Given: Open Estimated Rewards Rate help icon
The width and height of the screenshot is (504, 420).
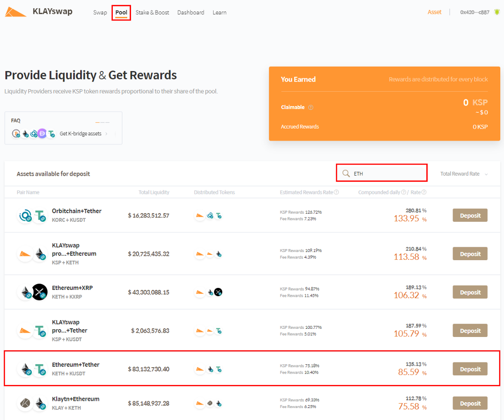Looking at the screenshot, I should pyautogui.click(x=336, y=192).
